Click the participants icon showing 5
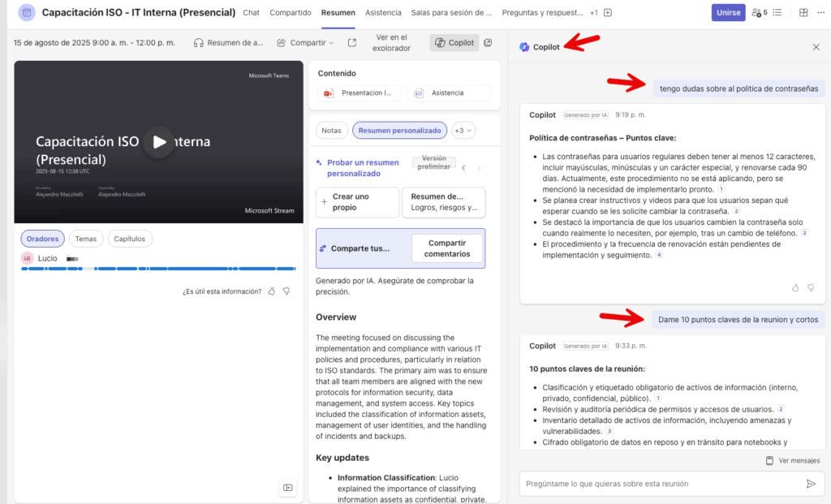The height and width of the screenshot is (504, 831). click(759, 13)
